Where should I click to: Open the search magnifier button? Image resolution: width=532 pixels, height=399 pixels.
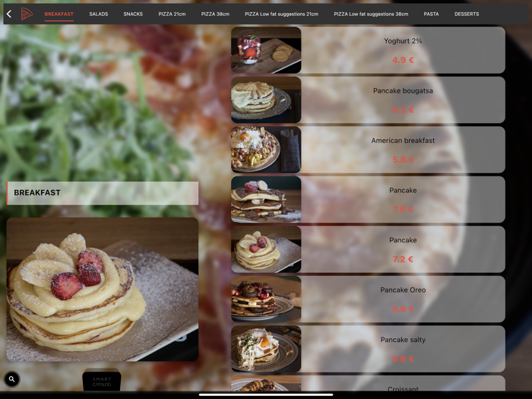click(12, 379)
